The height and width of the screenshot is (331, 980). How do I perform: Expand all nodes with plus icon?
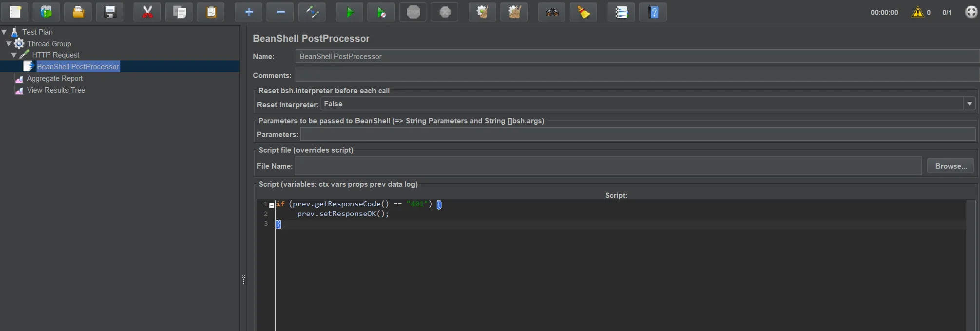click(249, 12)
